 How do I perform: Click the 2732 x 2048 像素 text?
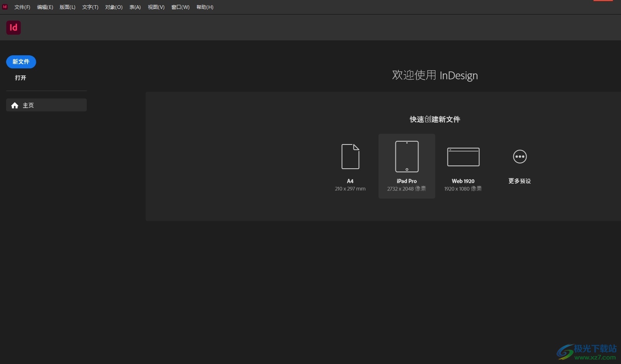tap(407, 189)
